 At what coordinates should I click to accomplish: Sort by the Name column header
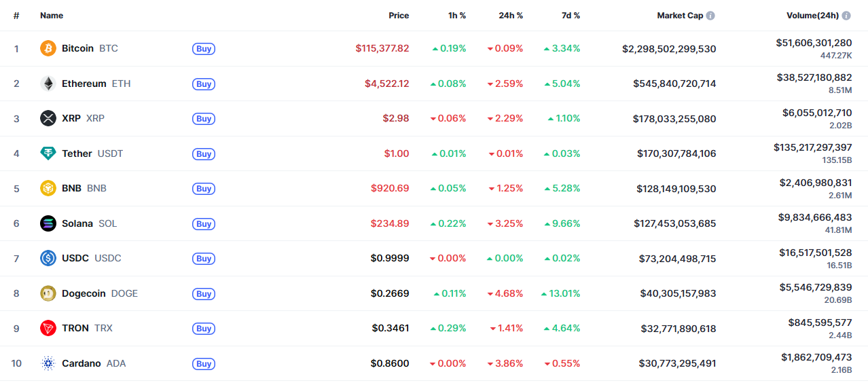pos(52,16)
